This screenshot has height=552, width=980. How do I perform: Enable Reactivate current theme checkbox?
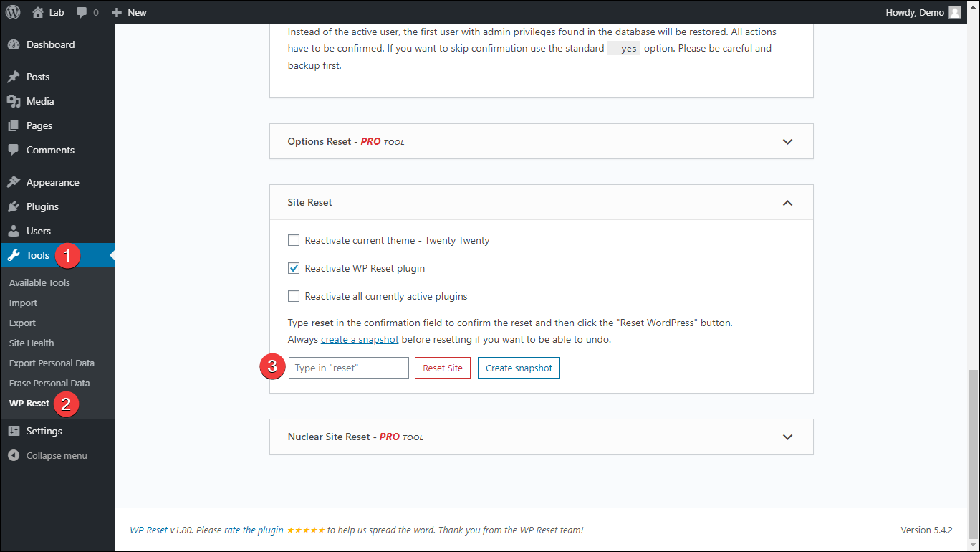(294, 240)
